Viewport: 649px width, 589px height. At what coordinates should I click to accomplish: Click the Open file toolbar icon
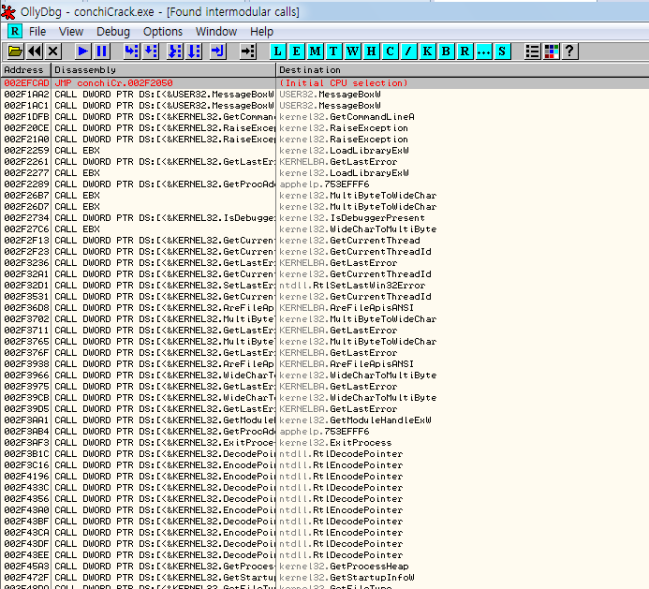(x=15, y=51)
